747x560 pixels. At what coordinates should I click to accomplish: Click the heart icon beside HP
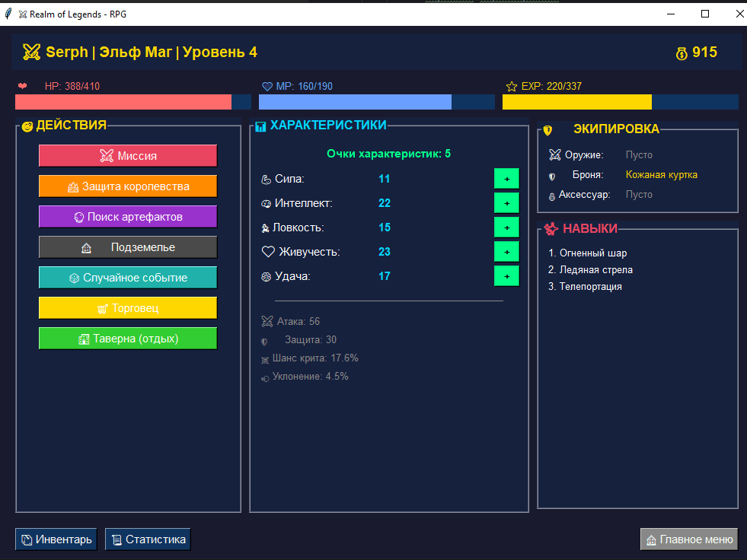23,86
